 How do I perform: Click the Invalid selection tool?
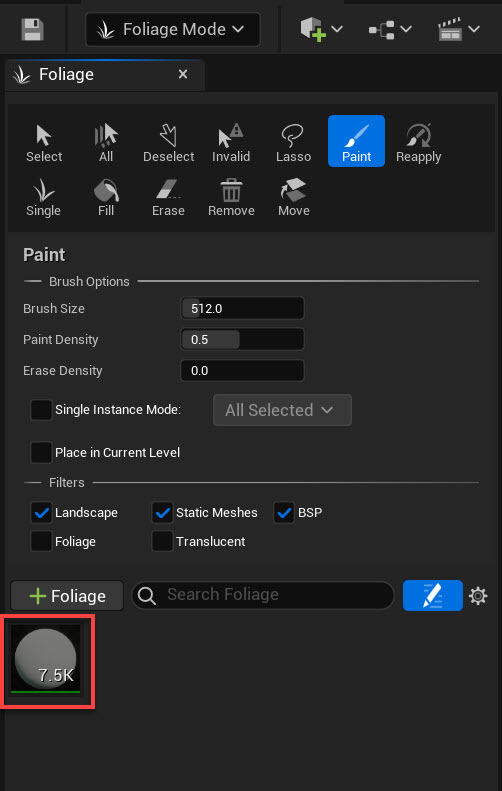(231, 142)
